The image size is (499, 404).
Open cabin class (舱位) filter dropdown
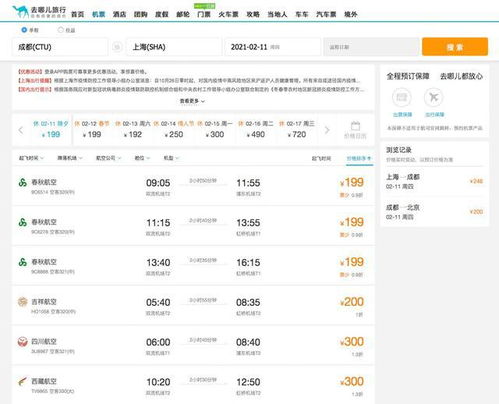tap(142, 158)
